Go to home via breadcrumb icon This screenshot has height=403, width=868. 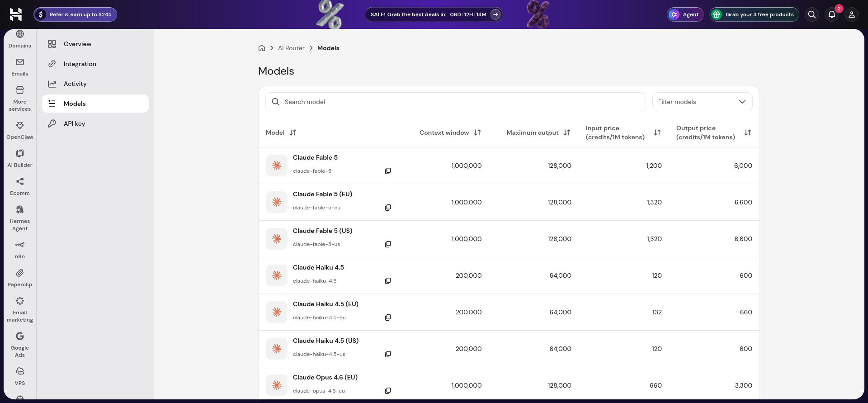click(x=262, y=48)
